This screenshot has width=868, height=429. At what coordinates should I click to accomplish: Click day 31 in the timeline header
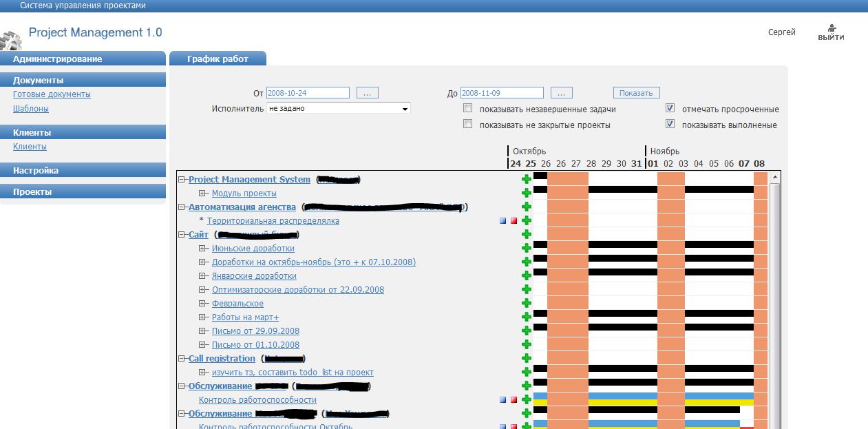pos(637,163)
